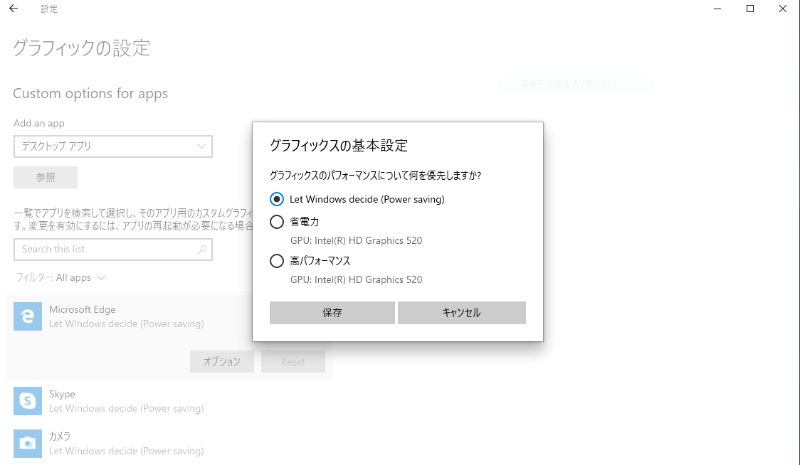Image resolution: width=800 pixels, height=465 pixels.
Task: Click the オプション (Options) button for Microsoft Edge
Action: coord(222,361)
